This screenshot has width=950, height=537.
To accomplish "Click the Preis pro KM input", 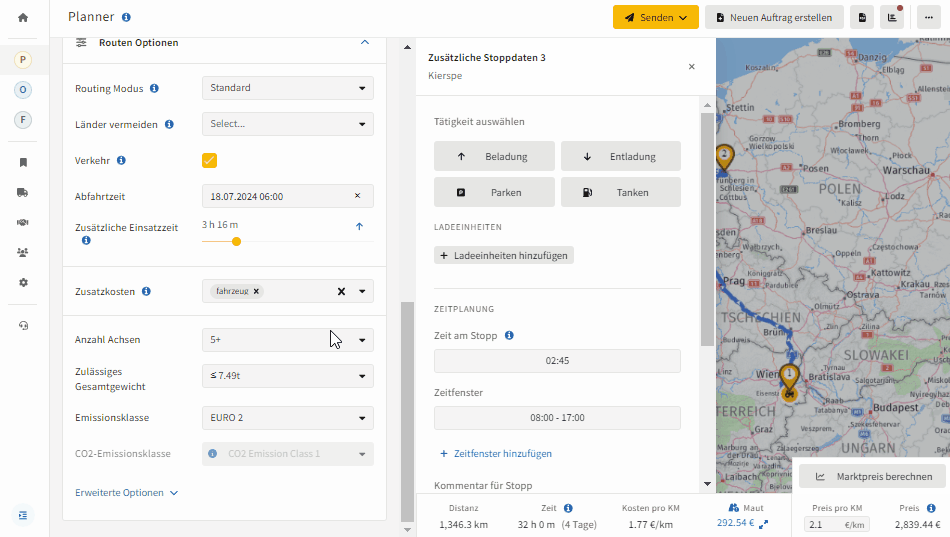I will 837,524.
